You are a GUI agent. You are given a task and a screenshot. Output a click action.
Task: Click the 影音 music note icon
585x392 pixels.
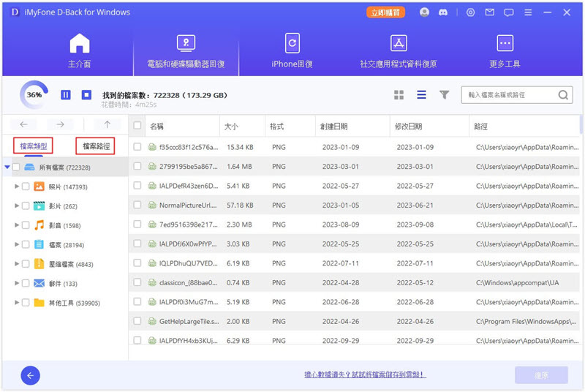[x=39, y=225]
